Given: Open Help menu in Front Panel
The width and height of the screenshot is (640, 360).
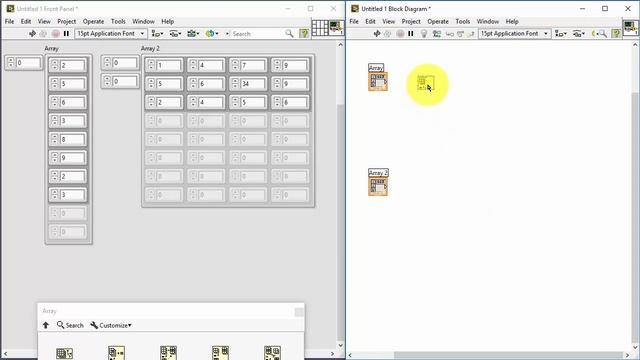Looking at the screenshot, I should click(x=167, y=21).
